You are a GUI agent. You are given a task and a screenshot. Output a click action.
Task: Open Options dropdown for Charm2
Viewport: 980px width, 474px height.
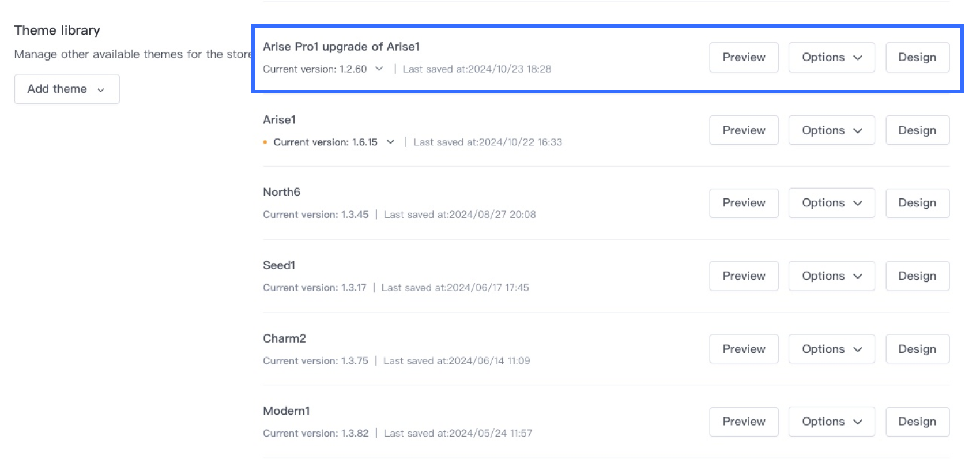tap(831, 349)
